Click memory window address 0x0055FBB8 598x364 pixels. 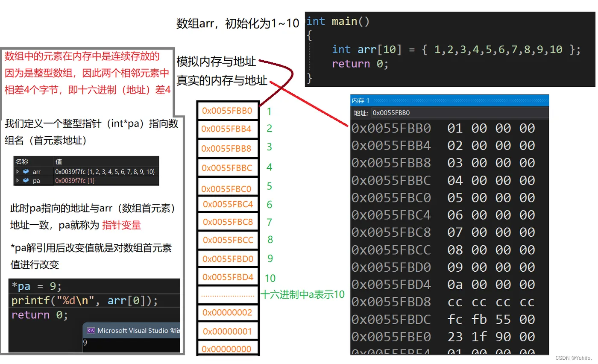[x=391, y=163]
